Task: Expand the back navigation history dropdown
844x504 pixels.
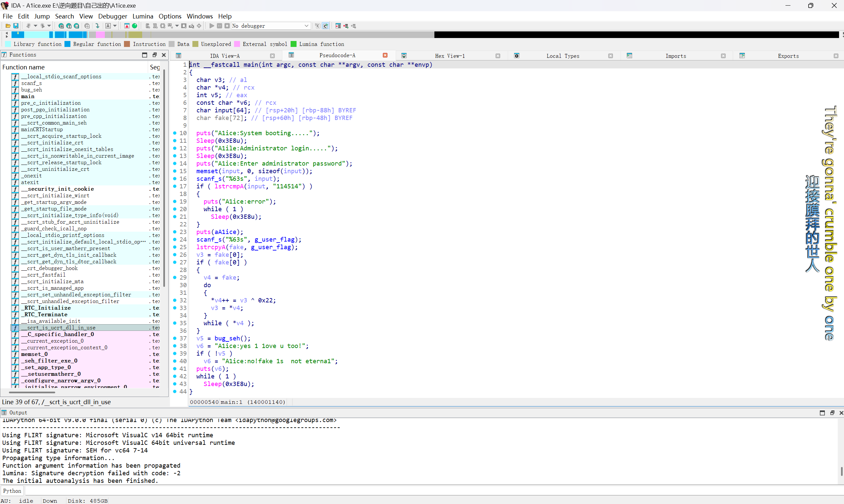Action: (35, 26)
